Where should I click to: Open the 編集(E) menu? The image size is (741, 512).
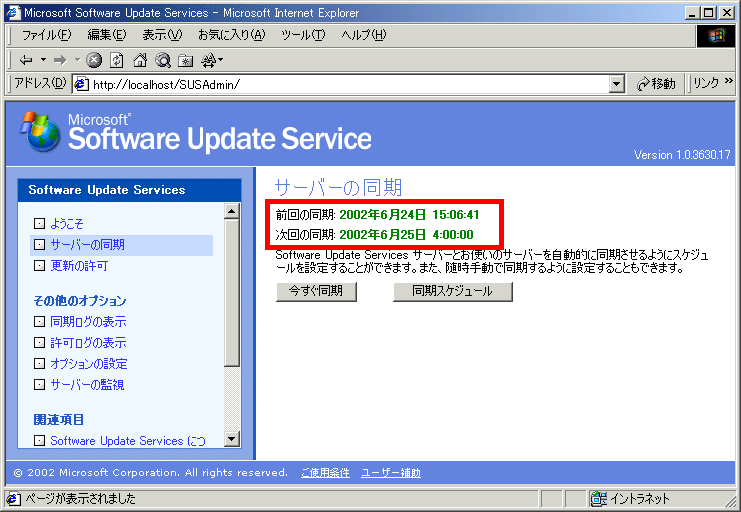pyautogui.click(x=107, y=35)
